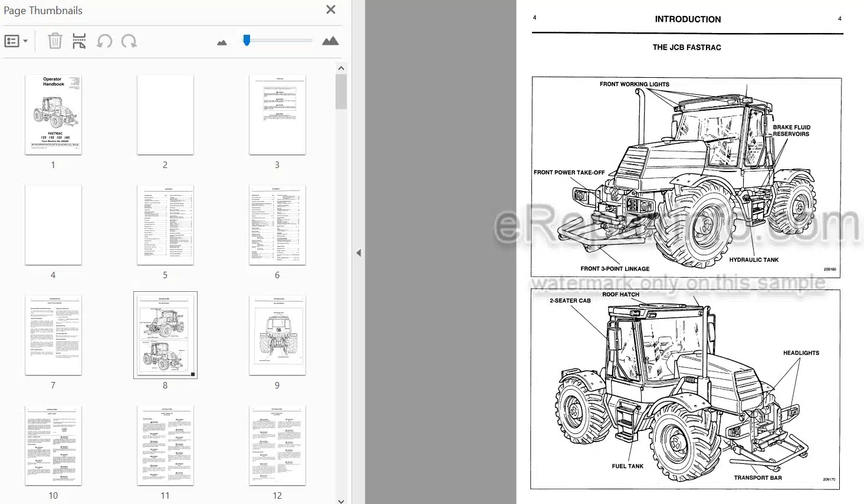Select page 12 thumbnail
Screen dimensions: 864x504
coord(277,446)
